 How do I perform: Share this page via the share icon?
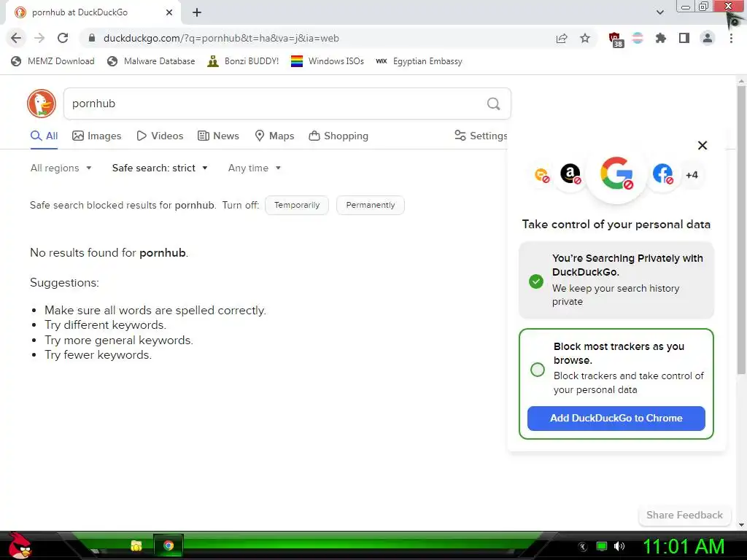tap(562, 38)
